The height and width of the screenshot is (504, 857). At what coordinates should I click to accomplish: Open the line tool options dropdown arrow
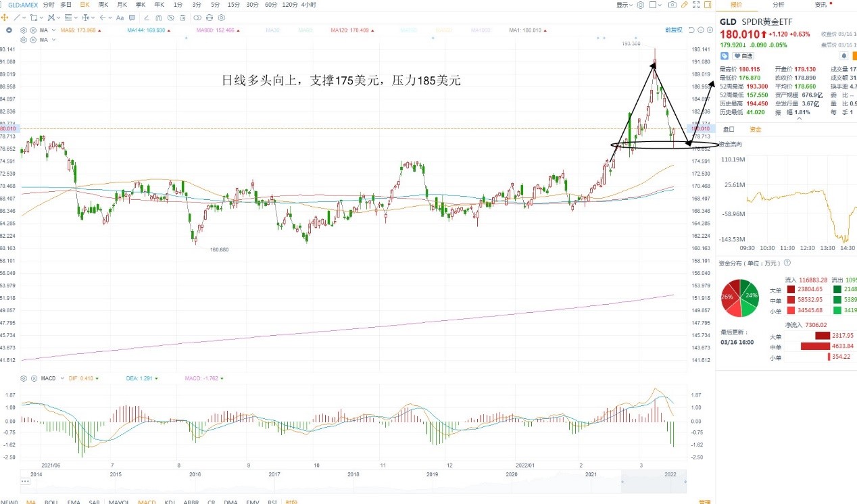24,18
